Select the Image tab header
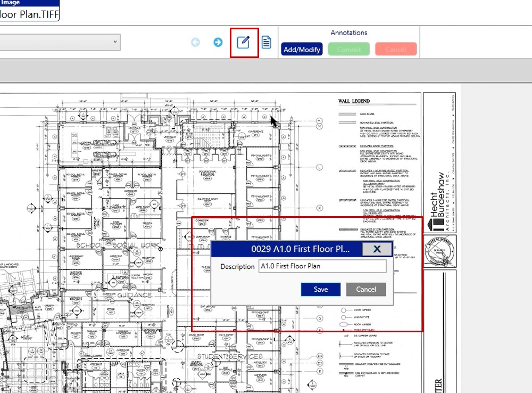The height and width of the screenshot is (393, 532). [x=11, y=3]
